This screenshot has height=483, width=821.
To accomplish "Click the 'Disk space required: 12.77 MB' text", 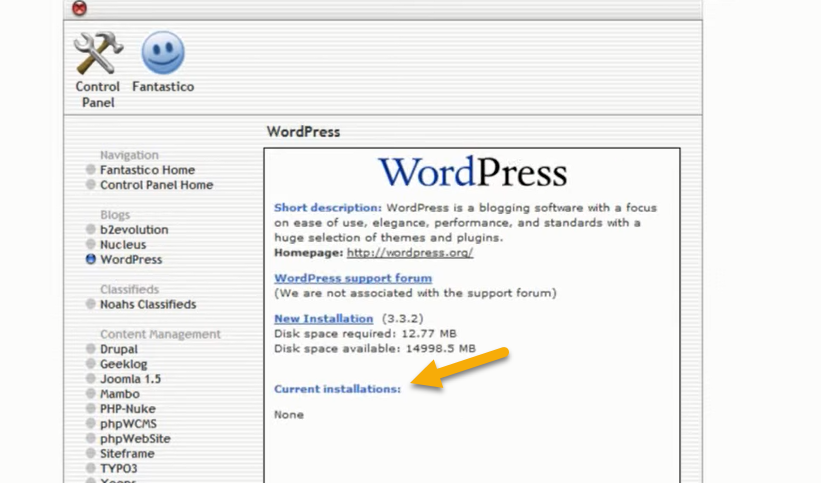I will [x=365, y=334].
